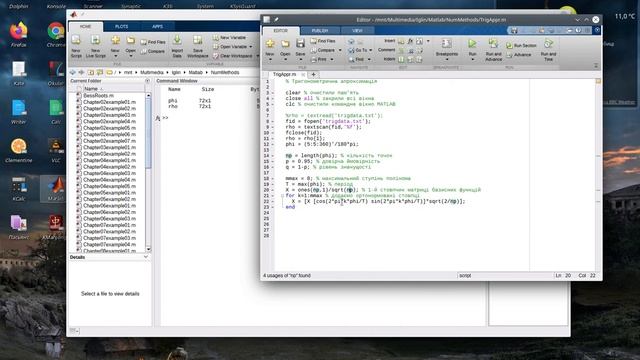Add a new editor tab with plus button
This screenshot has height=360, width=640.
point(313,75)
